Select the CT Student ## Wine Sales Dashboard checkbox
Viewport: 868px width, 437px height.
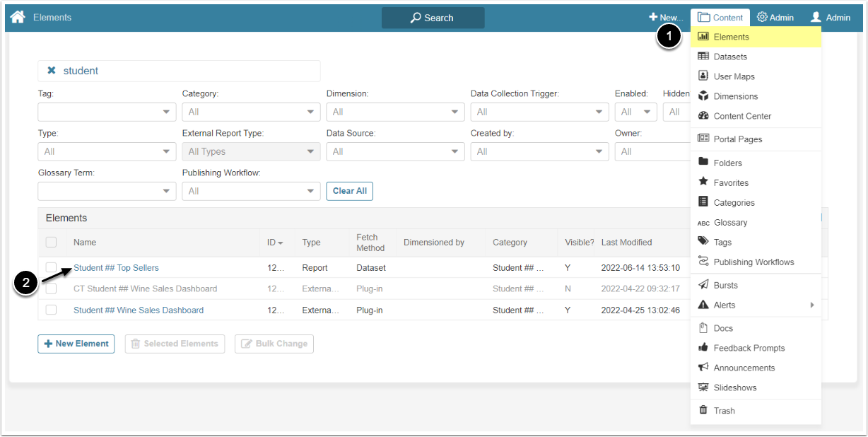point(51,289)
